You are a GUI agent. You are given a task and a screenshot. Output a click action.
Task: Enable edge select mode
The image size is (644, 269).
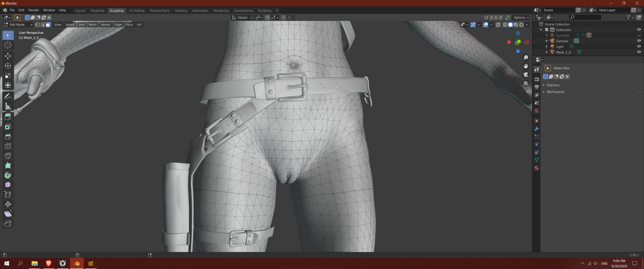(x=43, y=24)
